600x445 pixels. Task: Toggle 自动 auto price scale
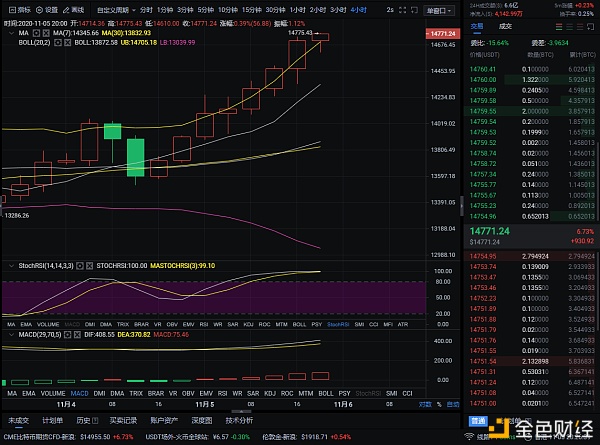click(453, 404)
